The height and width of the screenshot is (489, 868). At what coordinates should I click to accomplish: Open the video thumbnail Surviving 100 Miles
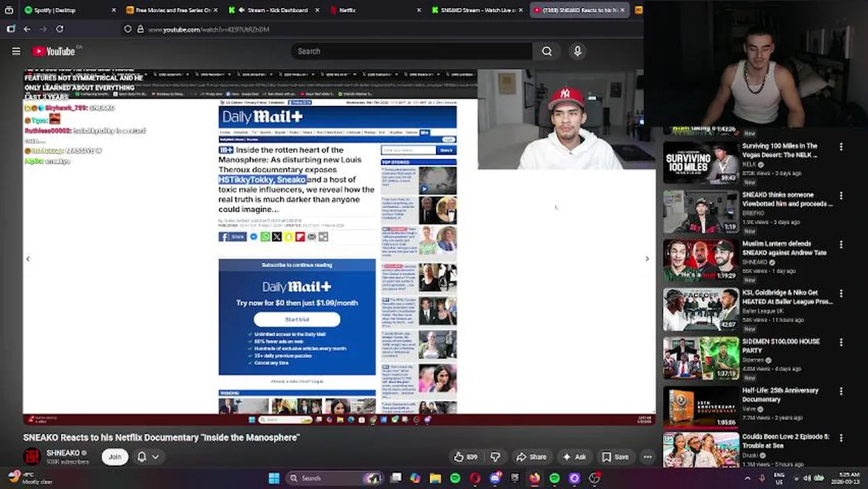point(701,163)
